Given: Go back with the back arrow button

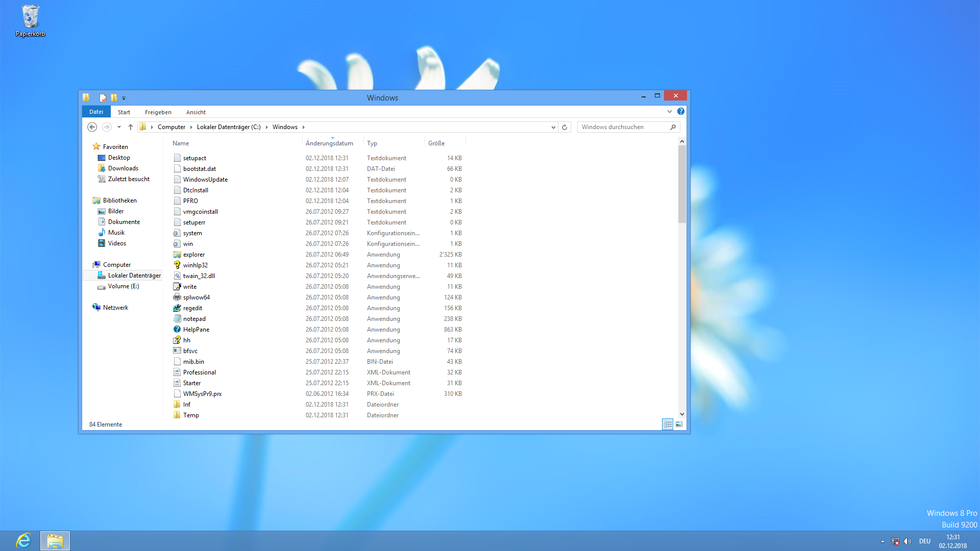Looking at the screenshot, I should point(92,127).
